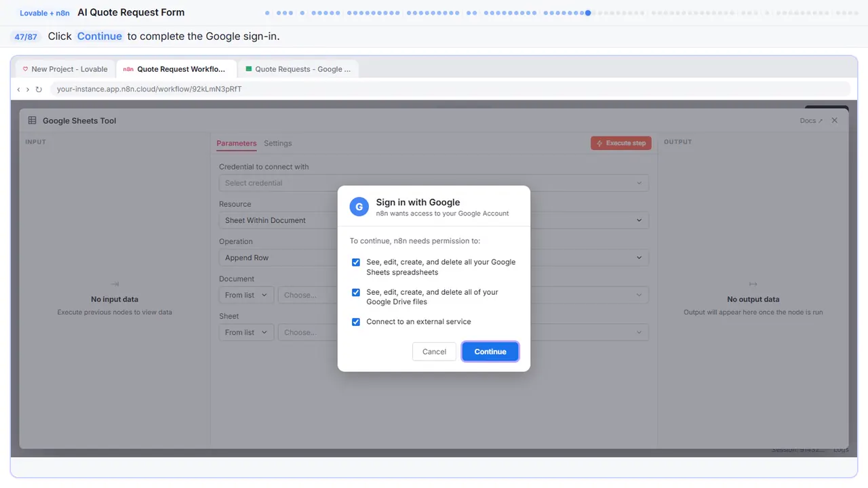The height and width of the screenshot is (488, 868).
Task: Click the Execute step button
Action: (x=621, y=143)
